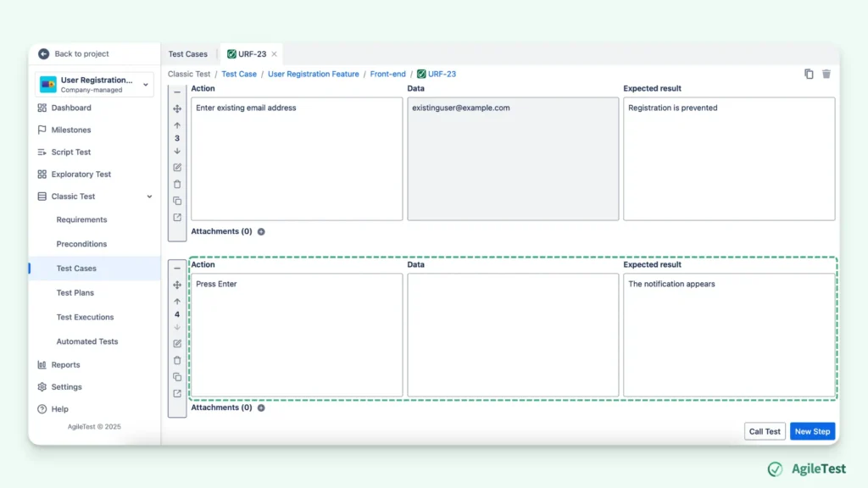Click the User Registration Feature breadcrumb
This screenshot has width=868, height=488.
314,75
